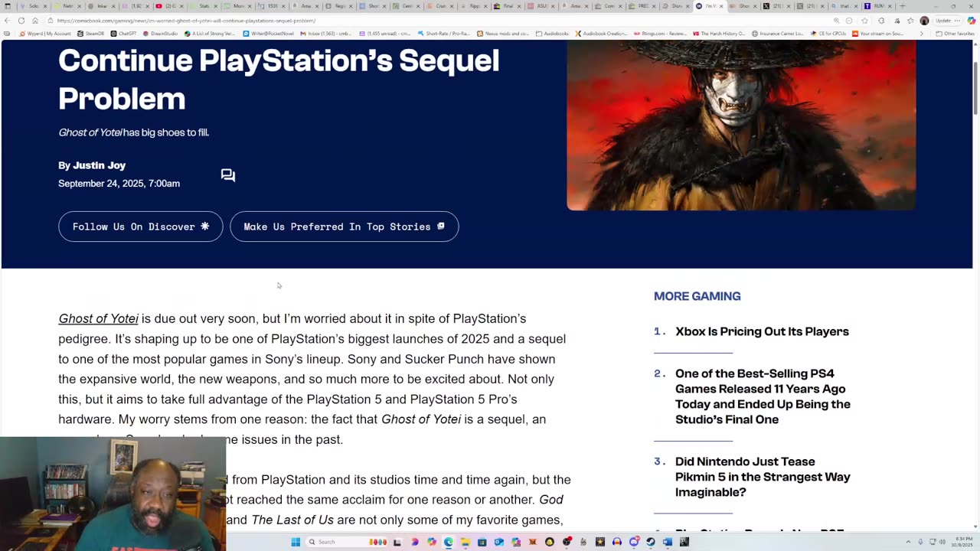The height and width of the screenshot is (551, 980).
Task: Open the article comments icon
Action: click(x=227, y=175)
